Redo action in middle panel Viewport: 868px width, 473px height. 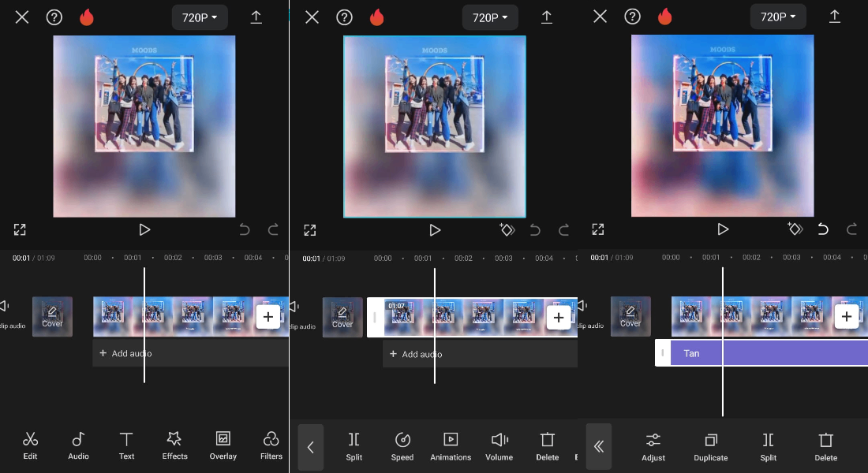pos(563,230)
